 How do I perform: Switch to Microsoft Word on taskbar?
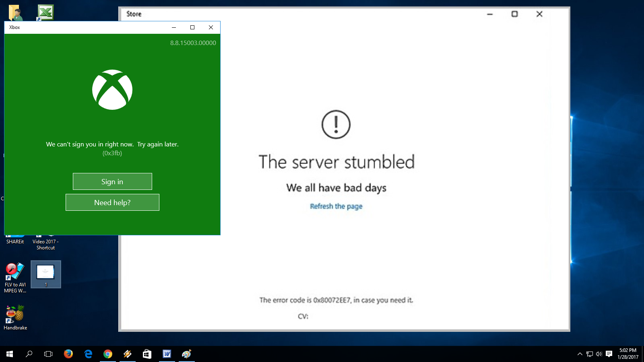click(x=167, y=354)
